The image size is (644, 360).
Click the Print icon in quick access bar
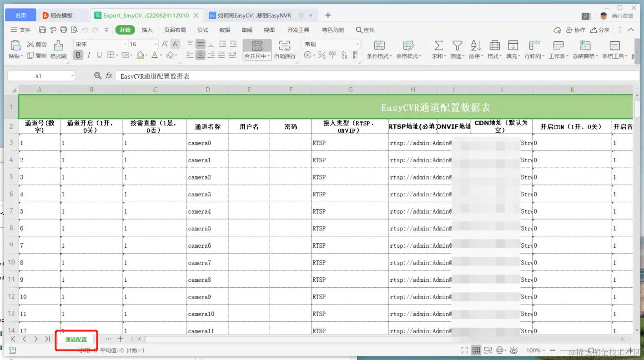[x=64, y=30]
